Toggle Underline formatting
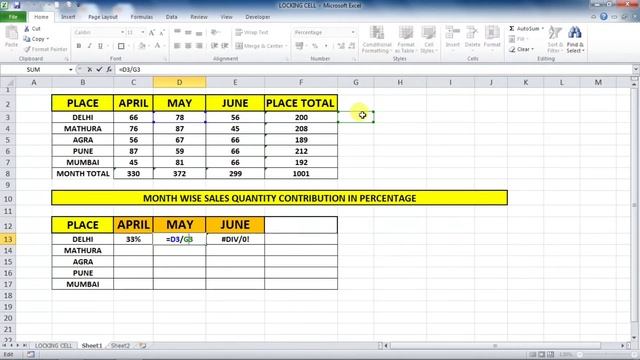The image size is (640, 360). pos(100,46)
